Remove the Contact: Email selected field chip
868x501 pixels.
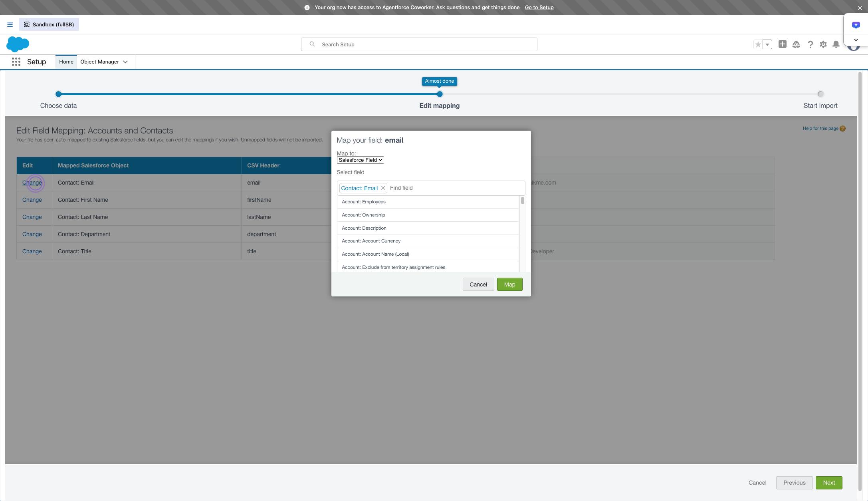click(383, 188)
